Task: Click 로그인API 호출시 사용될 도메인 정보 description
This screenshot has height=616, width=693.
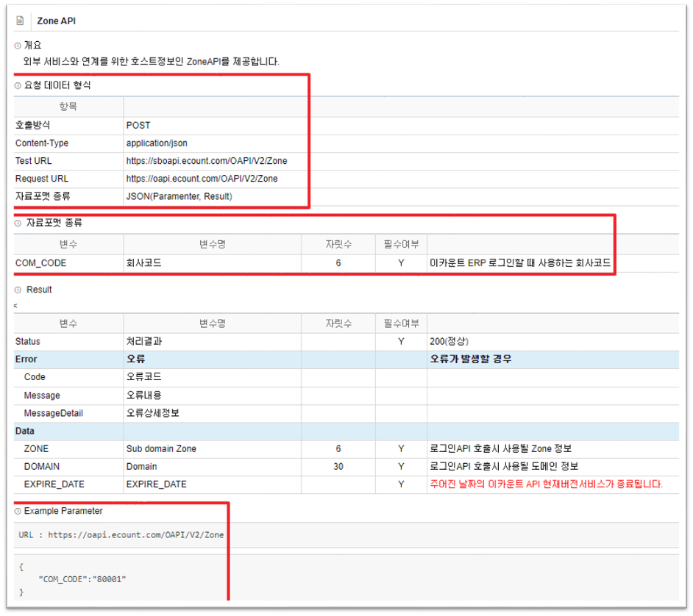Action: 504,467
